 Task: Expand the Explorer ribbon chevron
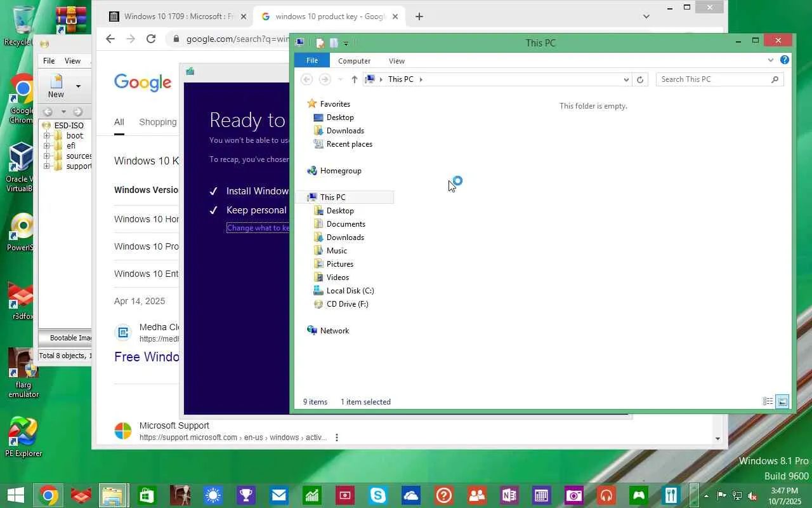(x=771, y=60)
